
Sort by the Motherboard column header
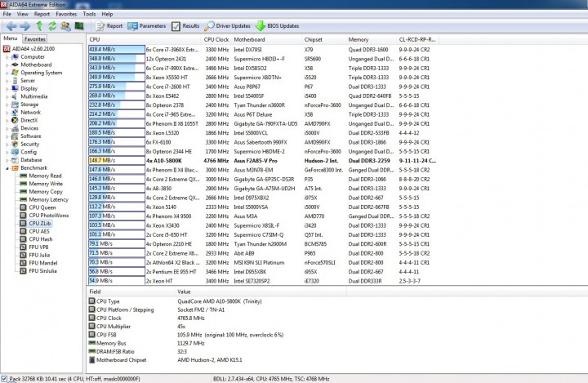point(266,39)
